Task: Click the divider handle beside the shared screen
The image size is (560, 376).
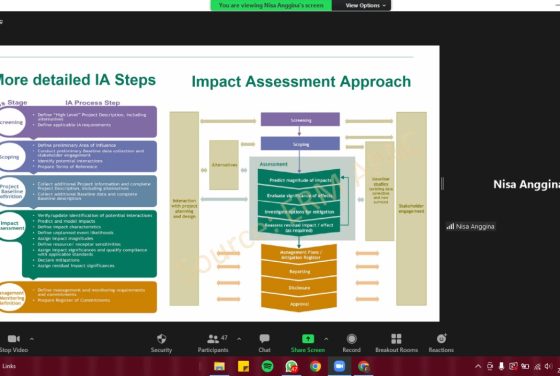Action: [442, 184]
